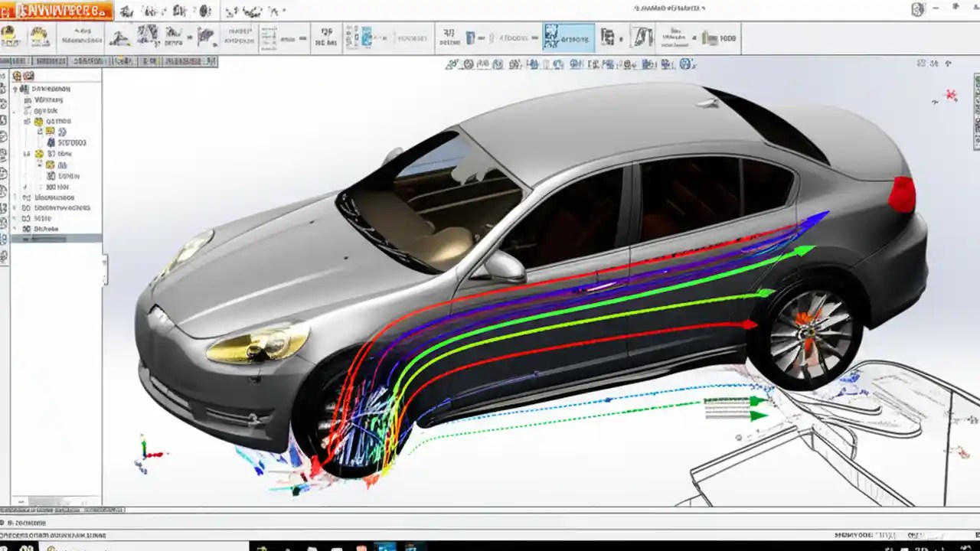
Task: Switch to the FeatureManager tree tab at panel top
Action: click(x=15, y=76)
